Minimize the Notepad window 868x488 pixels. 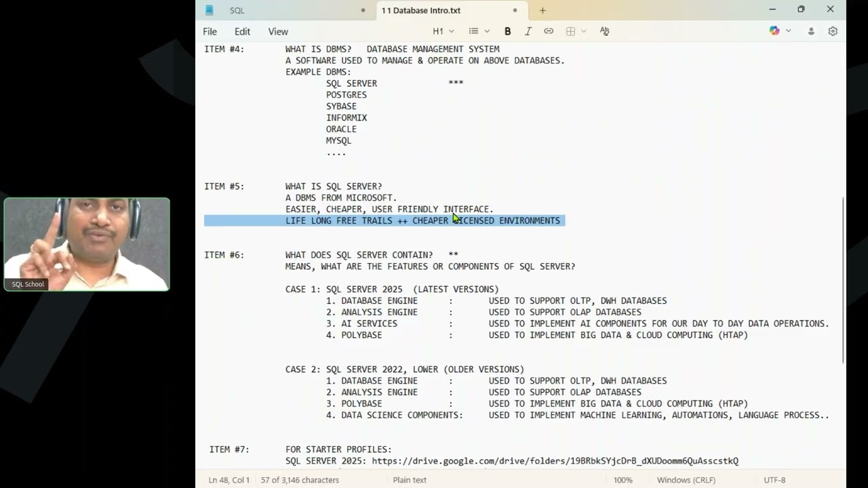[772, 9]
